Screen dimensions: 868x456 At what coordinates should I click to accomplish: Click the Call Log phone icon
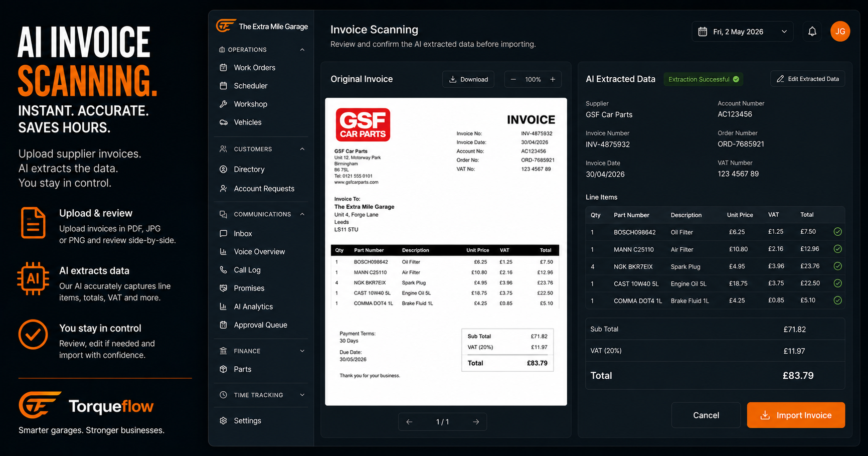coord(223,270)
